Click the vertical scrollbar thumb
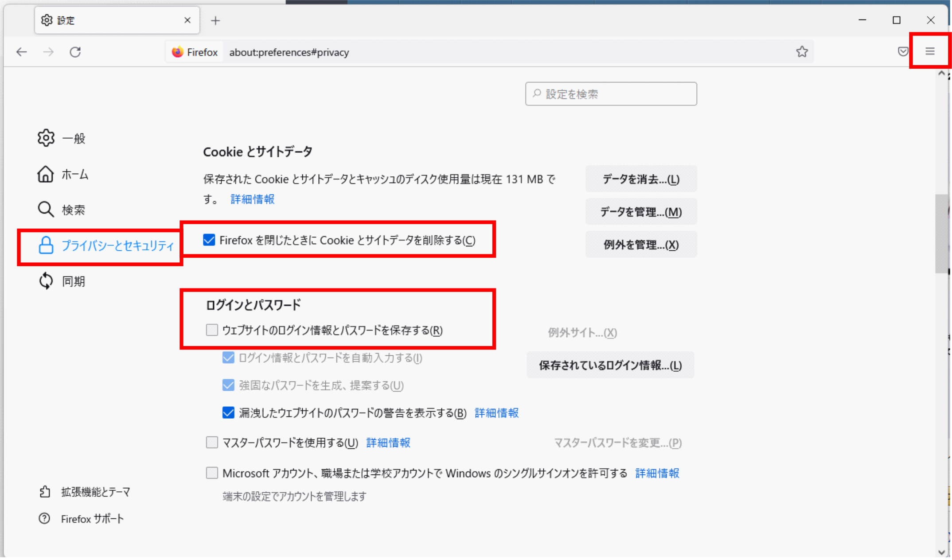The height and width of the screenshot is (560, 952). (x=941, y=234)
